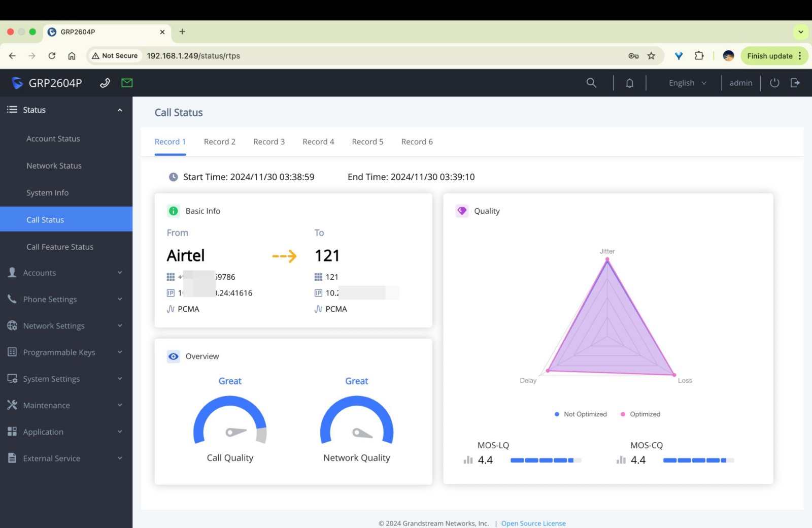Click the Jitter point on radar chart

pyautogui.click(x=607, y=259)
